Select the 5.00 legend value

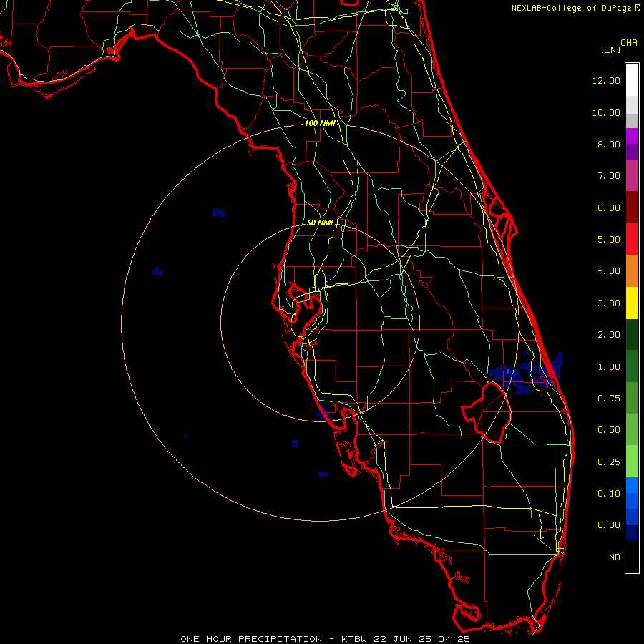609,240
